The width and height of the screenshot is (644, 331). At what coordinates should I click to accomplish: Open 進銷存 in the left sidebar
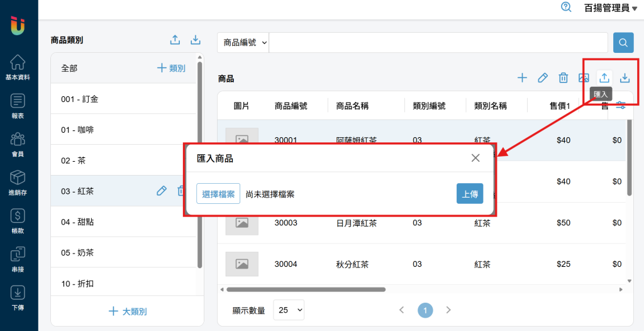tap(18, 182)
